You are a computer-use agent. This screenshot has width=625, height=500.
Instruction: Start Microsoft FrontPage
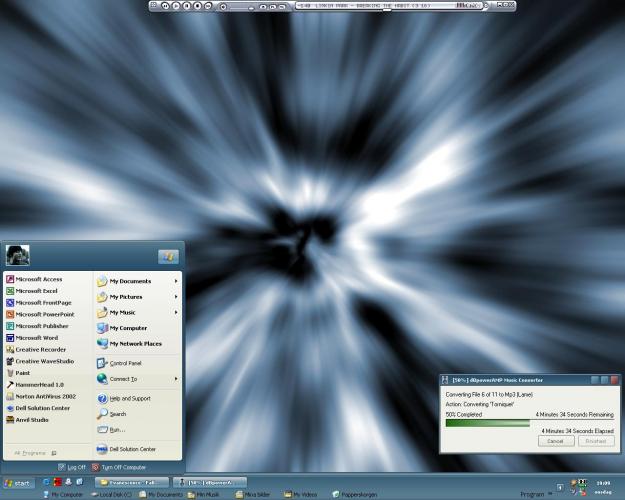click(42, 302)
